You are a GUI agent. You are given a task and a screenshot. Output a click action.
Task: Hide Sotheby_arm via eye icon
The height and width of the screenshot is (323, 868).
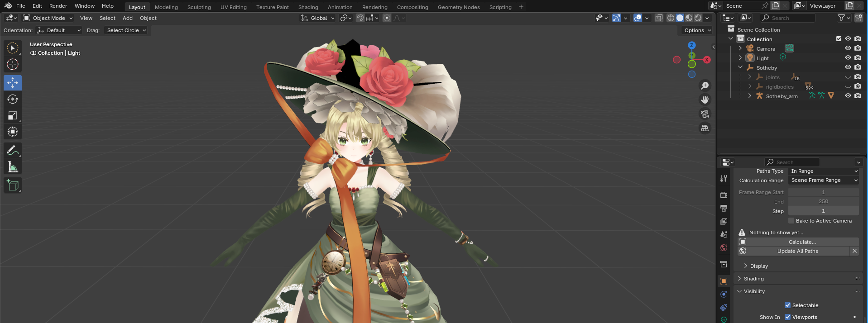(848, 96)
